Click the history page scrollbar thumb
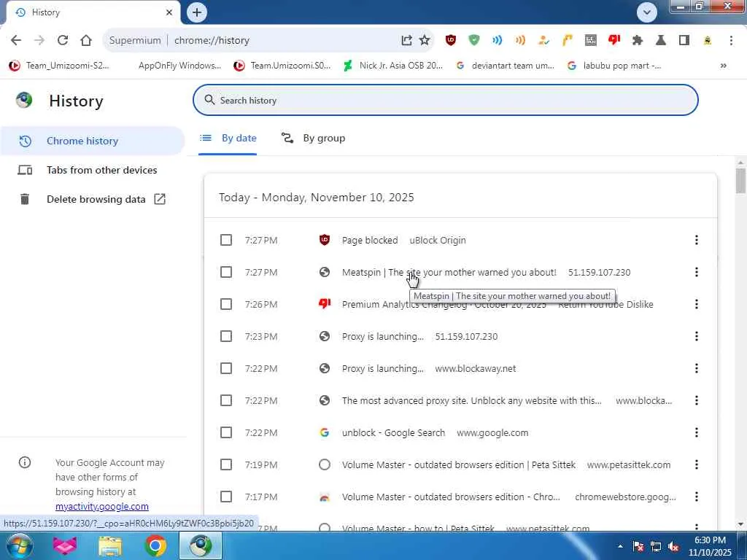This screenshot has width=747, height=560. [740, 181]
